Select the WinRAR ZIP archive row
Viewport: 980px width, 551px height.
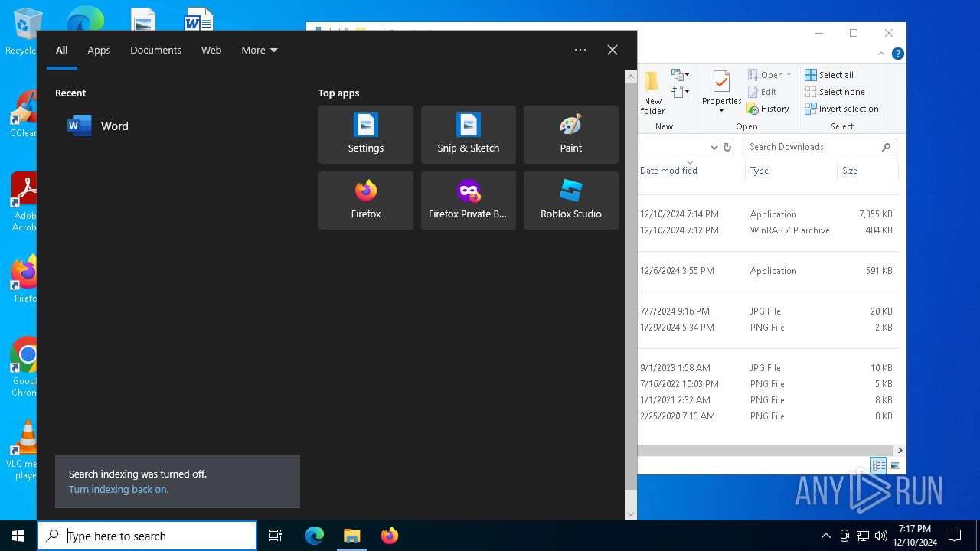(768, 230)
